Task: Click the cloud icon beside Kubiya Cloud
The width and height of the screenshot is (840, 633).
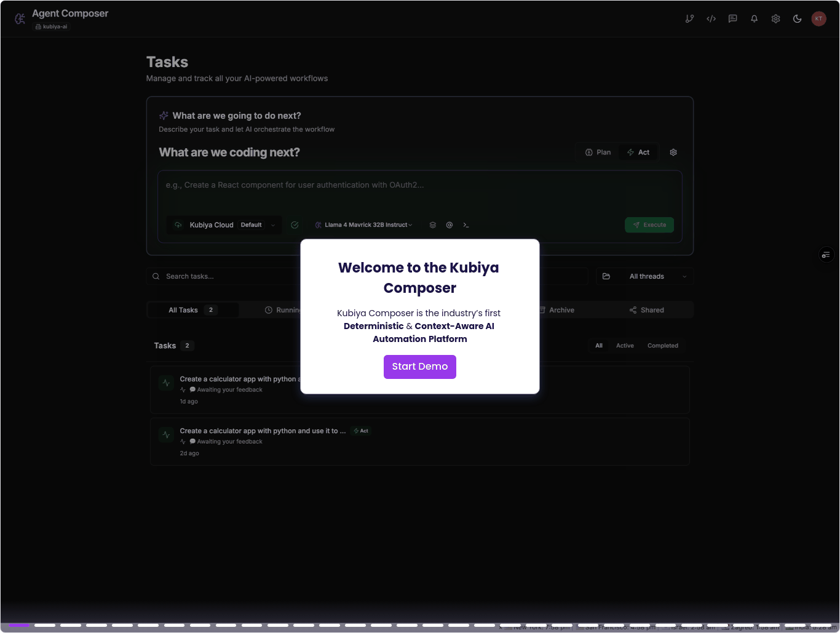Action: pyautogui.click(x=178, y=225)
